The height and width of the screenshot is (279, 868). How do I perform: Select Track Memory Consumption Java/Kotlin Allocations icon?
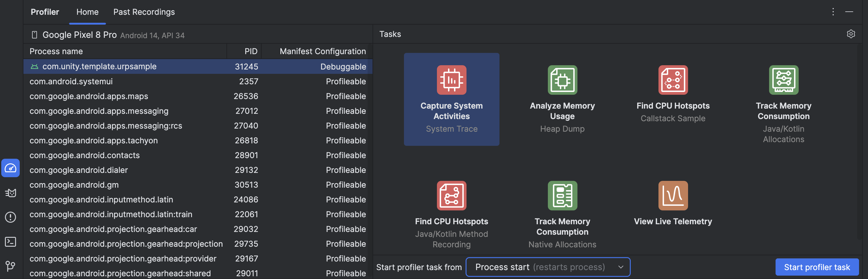[784, 80]
